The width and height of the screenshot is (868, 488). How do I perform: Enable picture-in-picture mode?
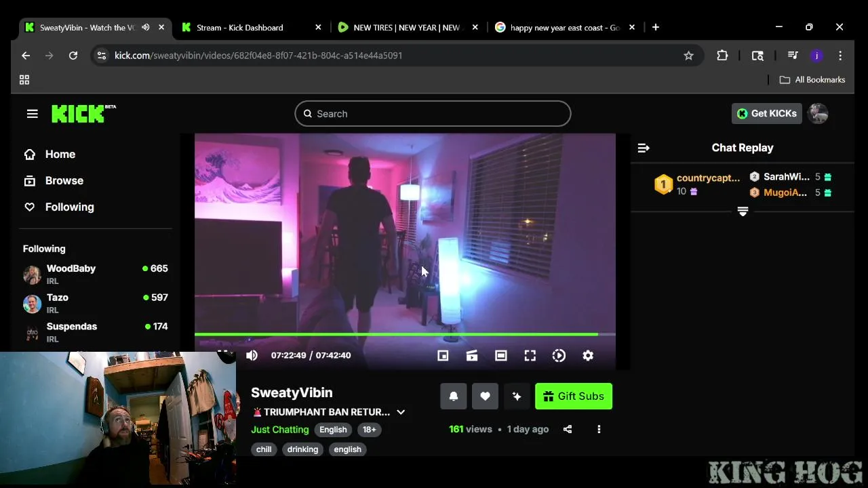[443, 355]
